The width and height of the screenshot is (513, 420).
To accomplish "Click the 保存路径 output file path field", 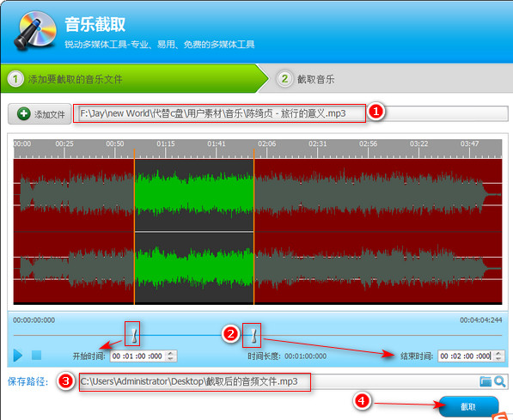I will pyautogui.click(x=278, y=381).
